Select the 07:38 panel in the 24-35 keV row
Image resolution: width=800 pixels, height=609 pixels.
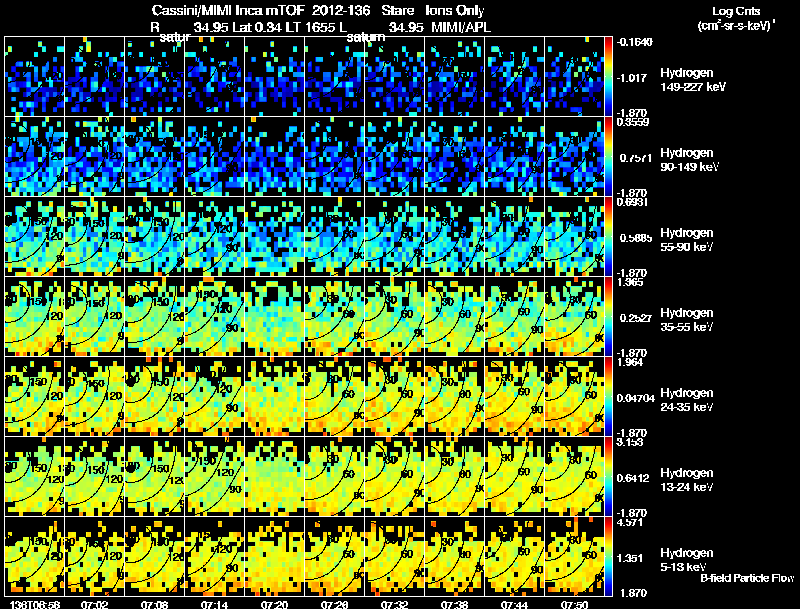455,396
